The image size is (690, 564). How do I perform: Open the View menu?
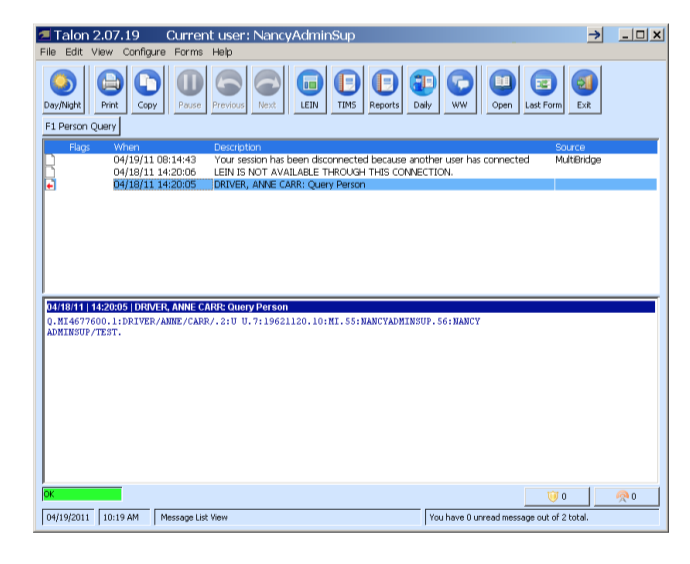point(102,52)
